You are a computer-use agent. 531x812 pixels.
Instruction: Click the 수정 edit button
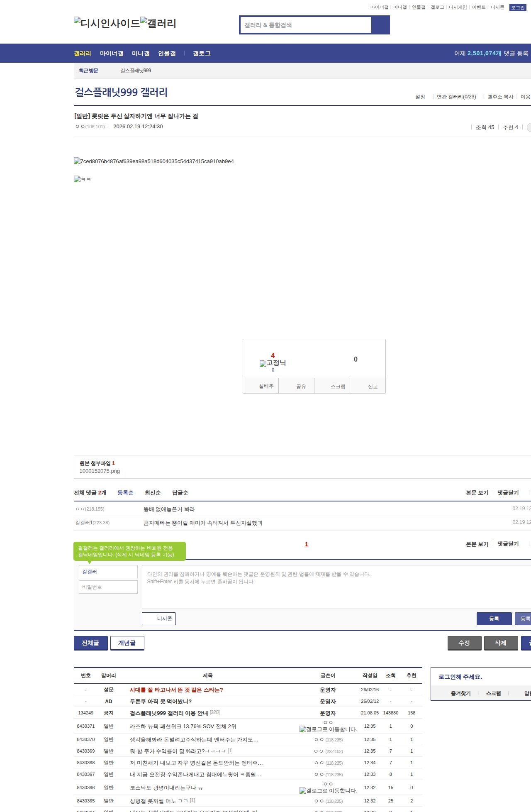(x=465, y=643)
